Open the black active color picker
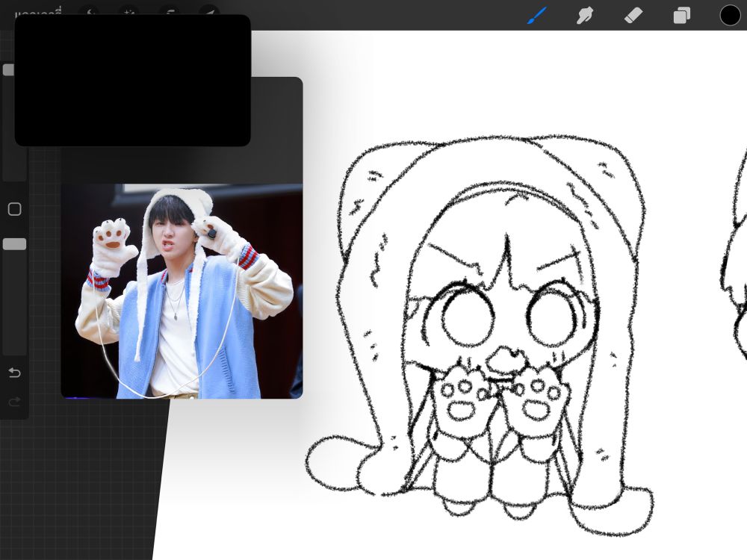The width and height of the screenshot is (747, 560). tap(730, 15)
